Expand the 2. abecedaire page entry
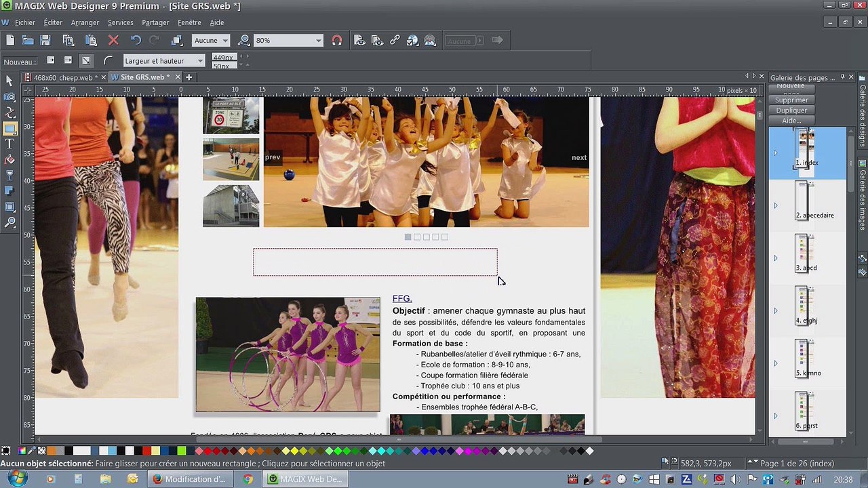The height and width of the screenshot is (488, 868). [x=776, y=205]
